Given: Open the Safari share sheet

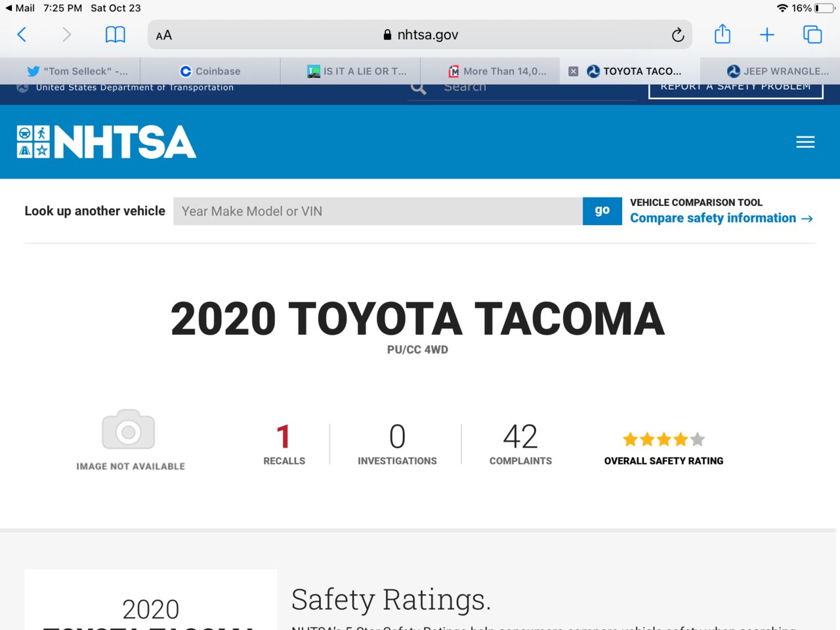Looking at the screenshot, I should pyautogui.click(x=723, y=33).
